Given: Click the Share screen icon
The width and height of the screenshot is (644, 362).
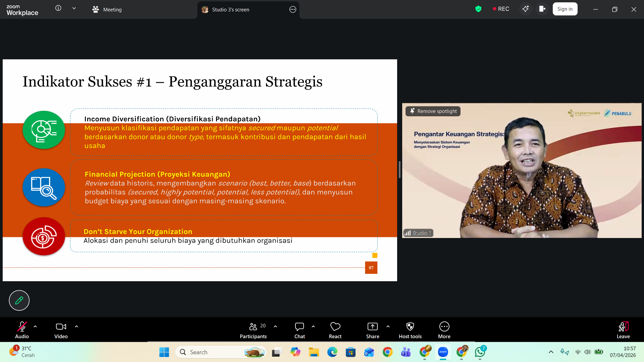Looking at the screenshot, I should (x=372, y=327).
